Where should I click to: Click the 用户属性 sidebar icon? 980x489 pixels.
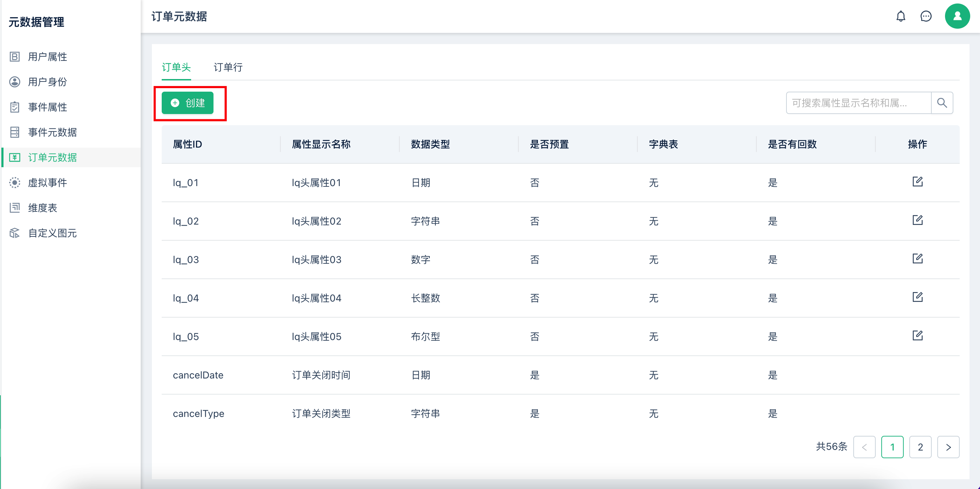click(x=14, y=57)
